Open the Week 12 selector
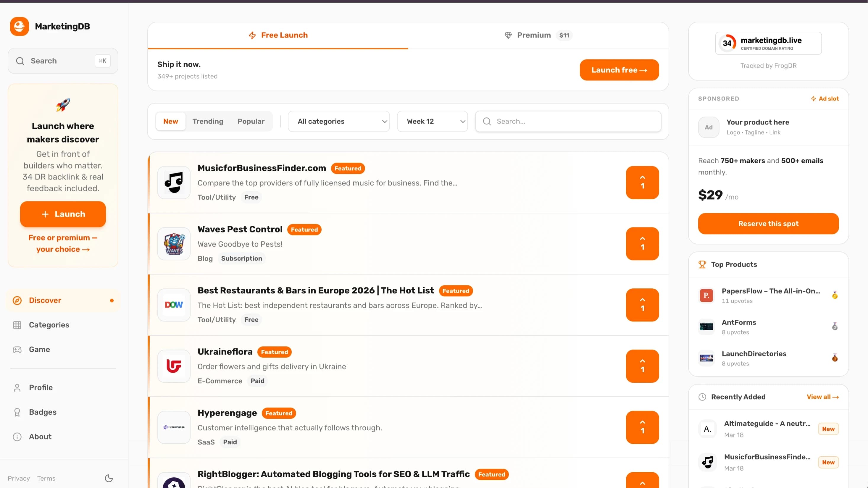This screenshot has height=488, width=868. 432,121
